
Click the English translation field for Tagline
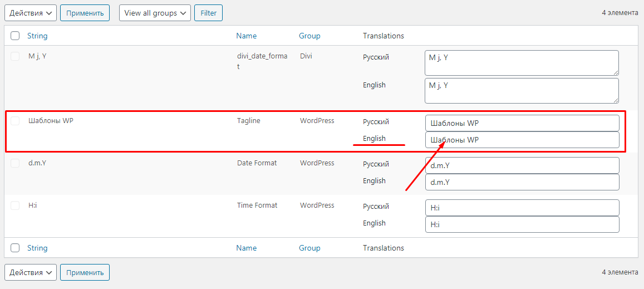(522, 140)
